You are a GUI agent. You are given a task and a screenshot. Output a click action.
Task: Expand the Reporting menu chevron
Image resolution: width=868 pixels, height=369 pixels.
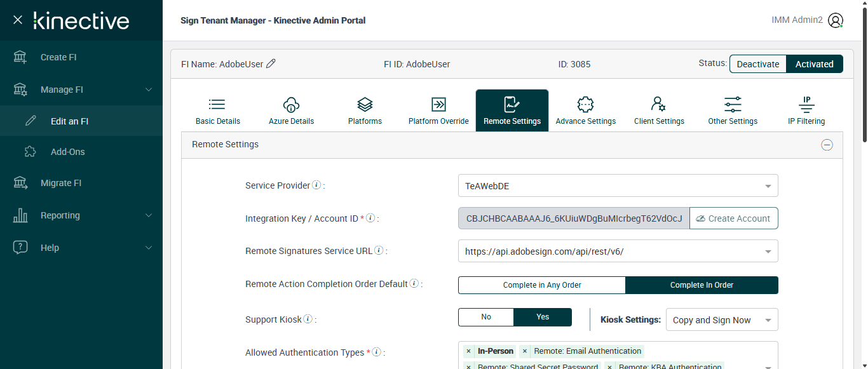[149, 215]
